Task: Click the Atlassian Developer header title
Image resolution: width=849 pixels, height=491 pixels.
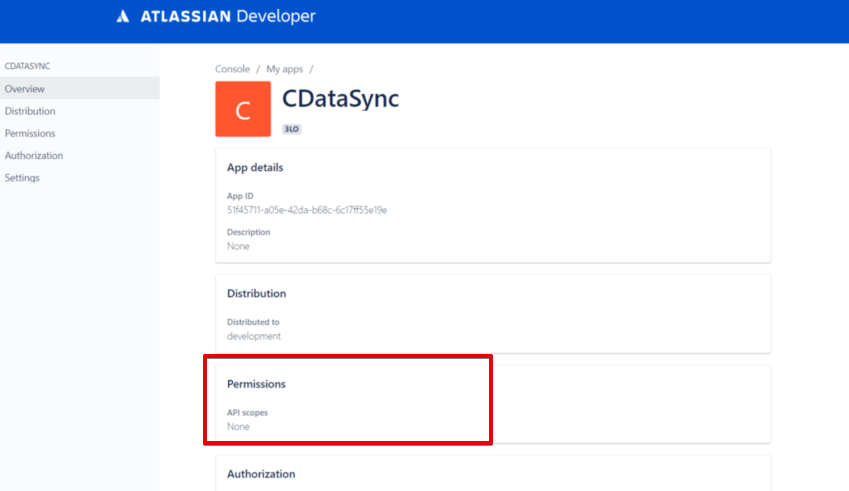Action: coord(226,17)
